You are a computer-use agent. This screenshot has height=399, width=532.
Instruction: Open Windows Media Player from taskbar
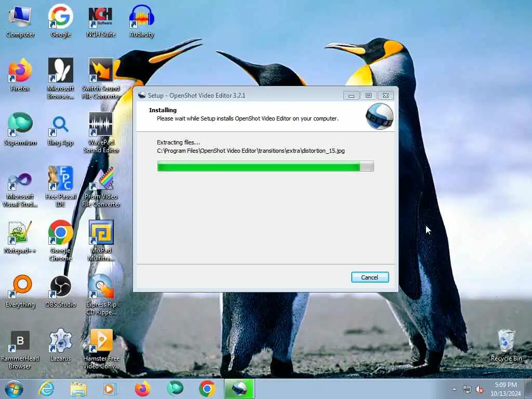(x=110, y=389)
